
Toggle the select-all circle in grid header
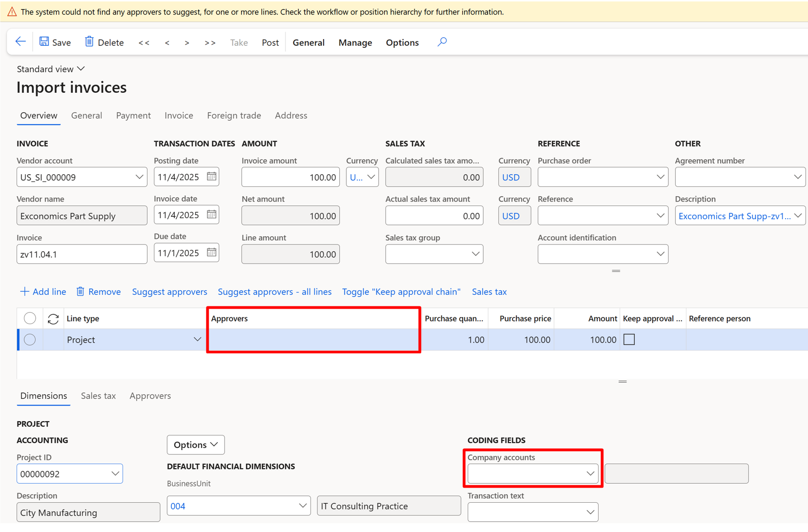pyautogui.click(x=30, y=318)
